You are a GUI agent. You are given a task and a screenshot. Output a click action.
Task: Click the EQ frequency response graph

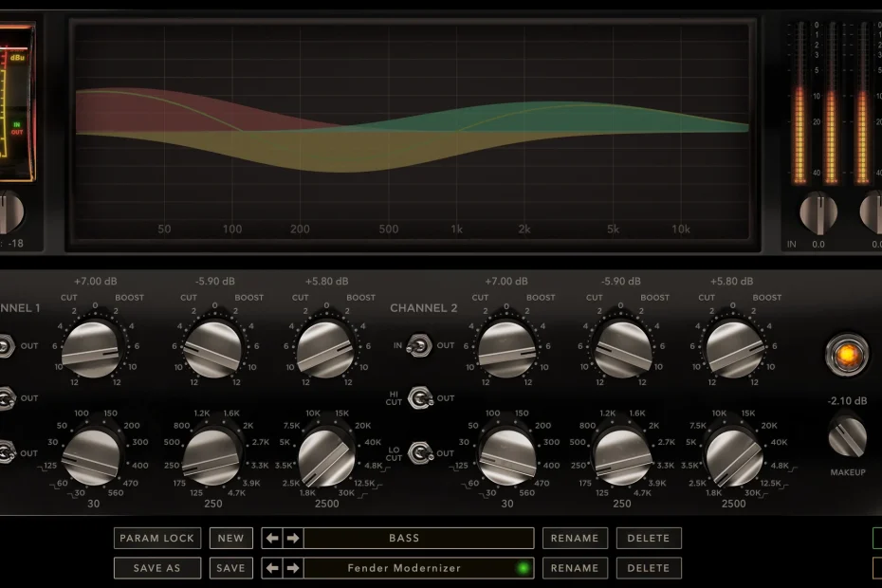coord(412,133)
